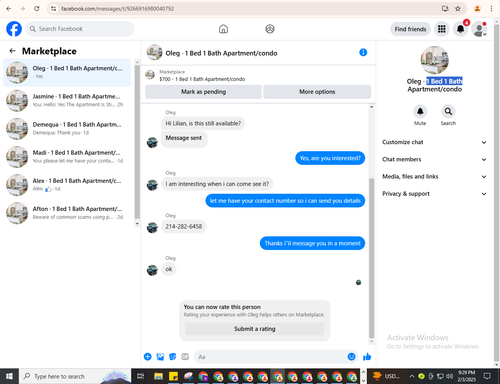
Task: Click More options button
Action: (x=317, y=92)
